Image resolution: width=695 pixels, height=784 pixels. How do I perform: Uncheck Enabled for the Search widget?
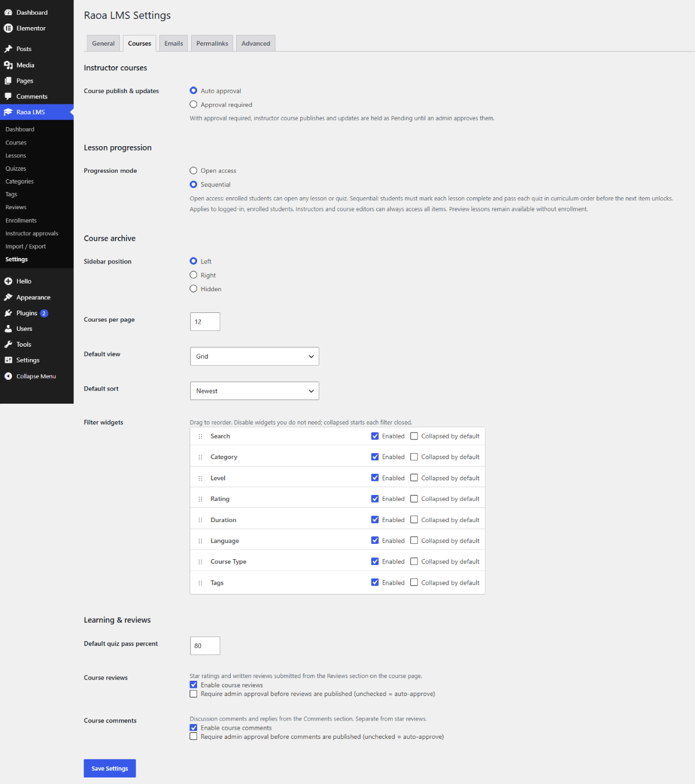click(375, 436)
